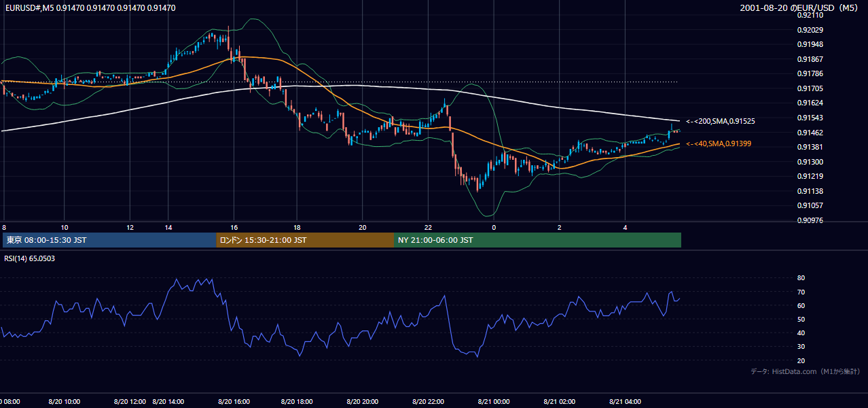Click the 0.91705 price axis label
The height and width of the screenshot is (408, 868).
pos(811,88)
